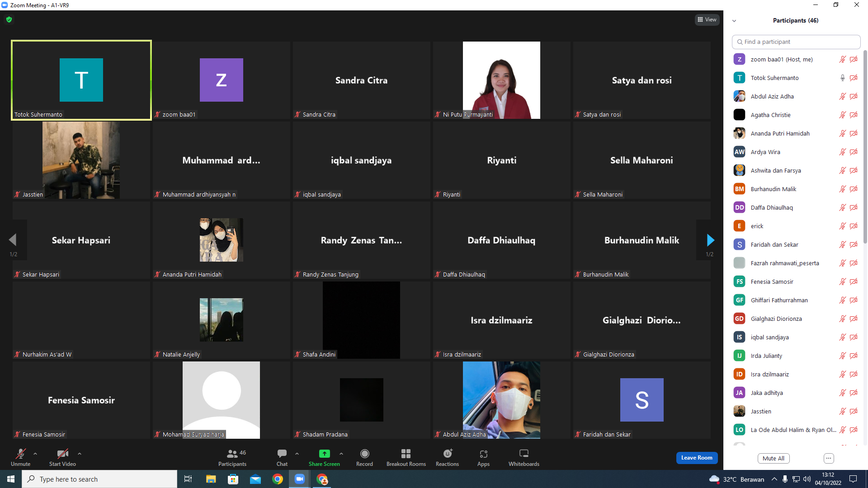Click the Leave Room button
Image resolution: width=868 pixels, height=488 pixels.
697,458
